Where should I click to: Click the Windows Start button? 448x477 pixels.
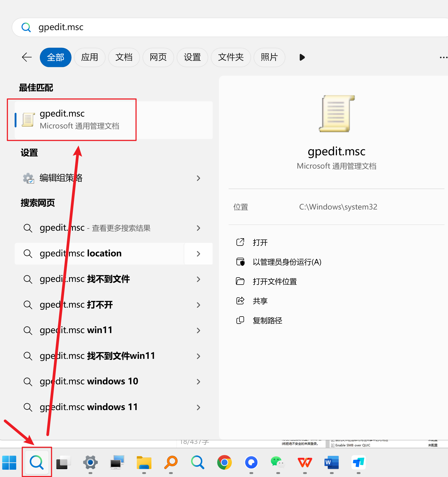[9, 462]
